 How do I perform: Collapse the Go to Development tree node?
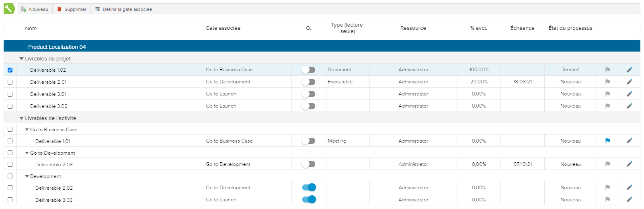click(x=27, y=153)
